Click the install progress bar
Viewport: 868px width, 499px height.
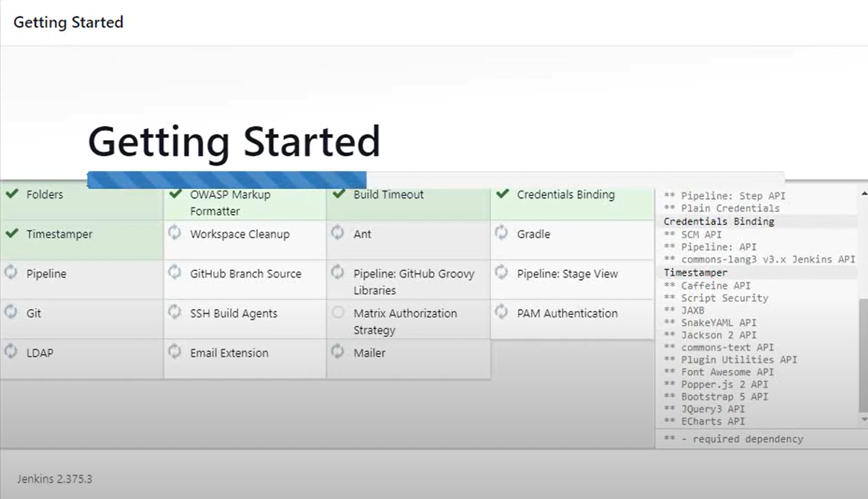coord(436,180)
